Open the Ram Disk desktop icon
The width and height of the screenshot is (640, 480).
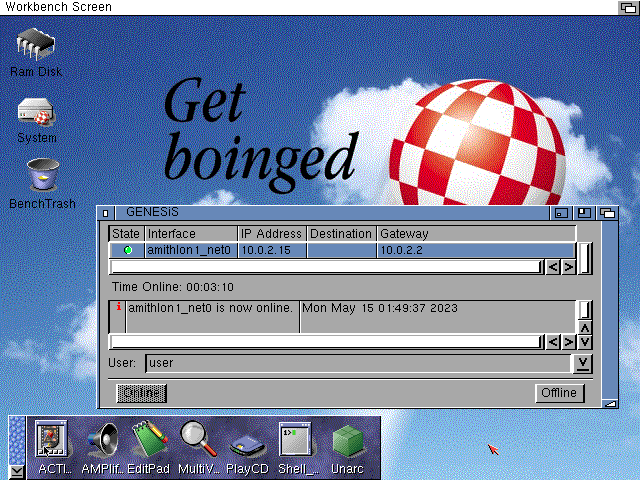(x=36, y=44)
